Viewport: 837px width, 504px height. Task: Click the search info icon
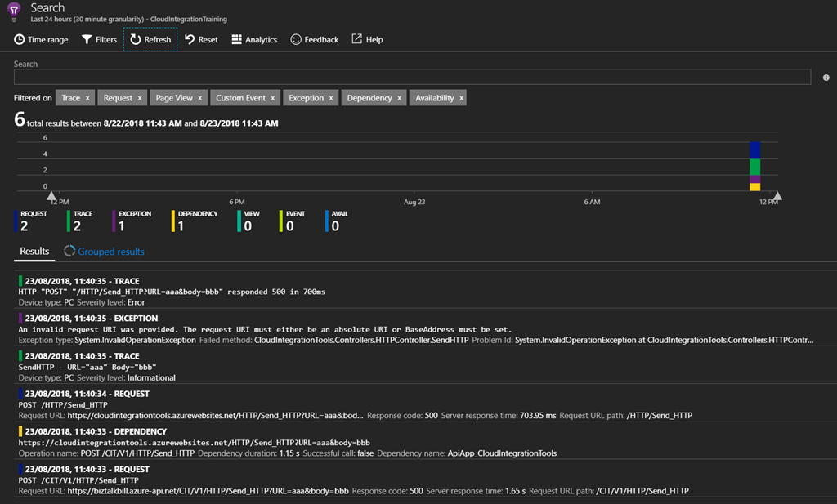pos(826,78)
